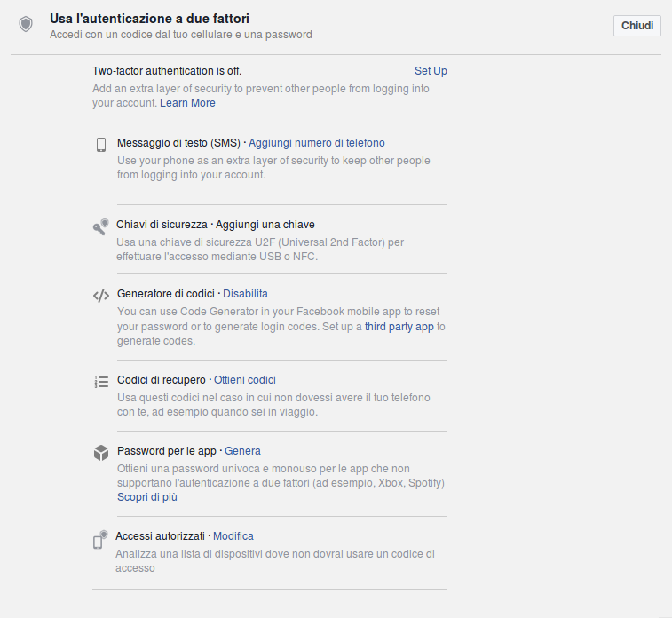The width and height of the screenshot is (672, 618).
Task: Click the key icon for Chiavi di sicurezza
Action: click(100, 226)
